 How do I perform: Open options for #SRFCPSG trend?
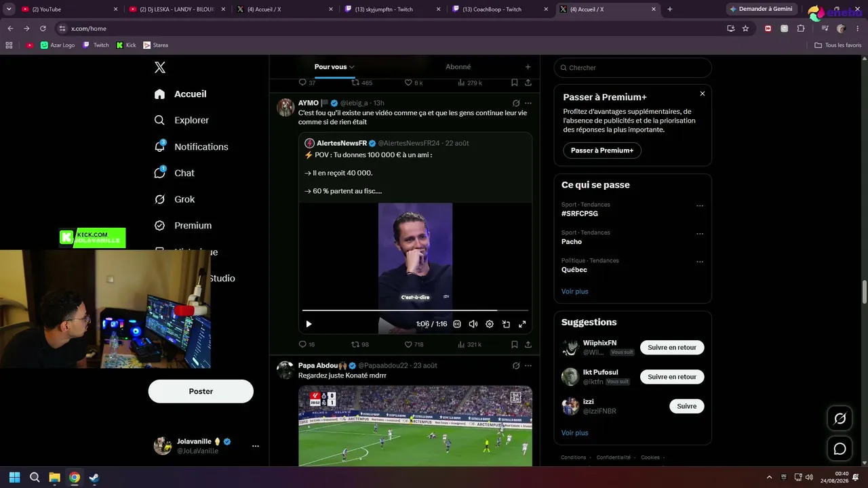tap(700, 206)
